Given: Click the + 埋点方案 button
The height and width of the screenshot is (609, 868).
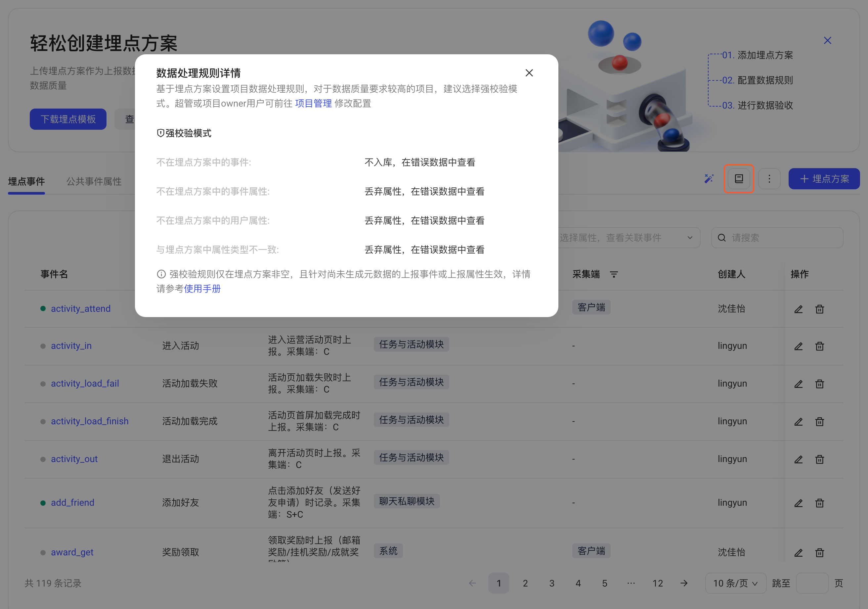Looking at the screenshot, I should (x=824, y=178).
